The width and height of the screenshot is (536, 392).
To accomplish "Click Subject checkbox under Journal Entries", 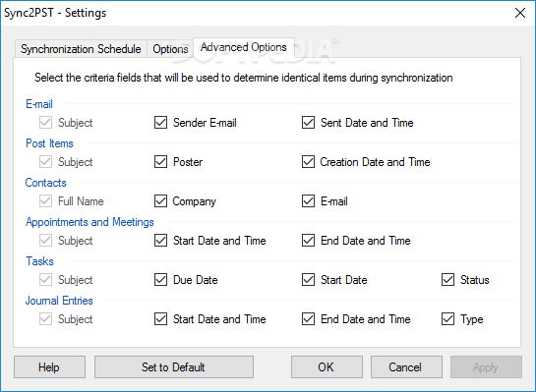I will click(x=45, y=318).
